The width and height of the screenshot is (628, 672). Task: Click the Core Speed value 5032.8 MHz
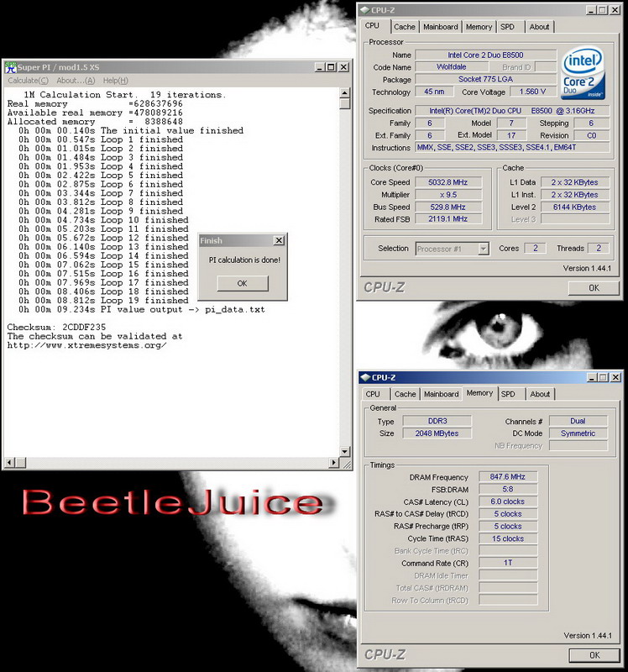point(448,182)
